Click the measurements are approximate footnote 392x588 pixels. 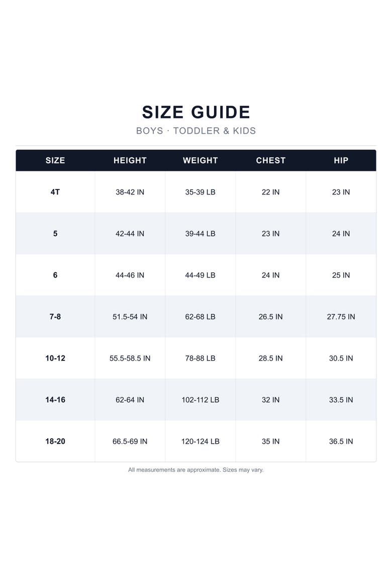196,470
